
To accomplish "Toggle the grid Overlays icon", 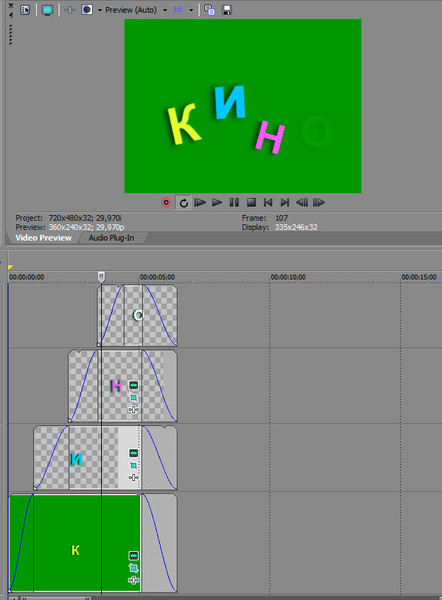I will [178, 10].
